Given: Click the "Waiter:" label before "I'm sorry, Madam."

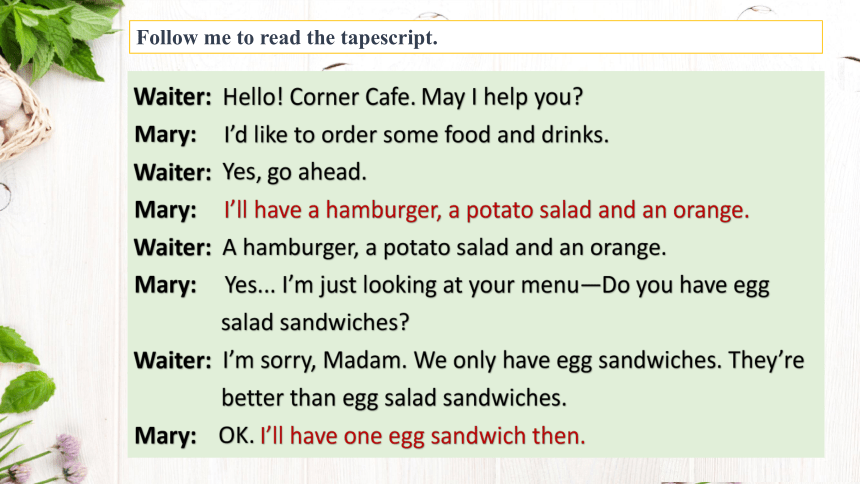Looking at the screenshot, I should tap(173, 361).
